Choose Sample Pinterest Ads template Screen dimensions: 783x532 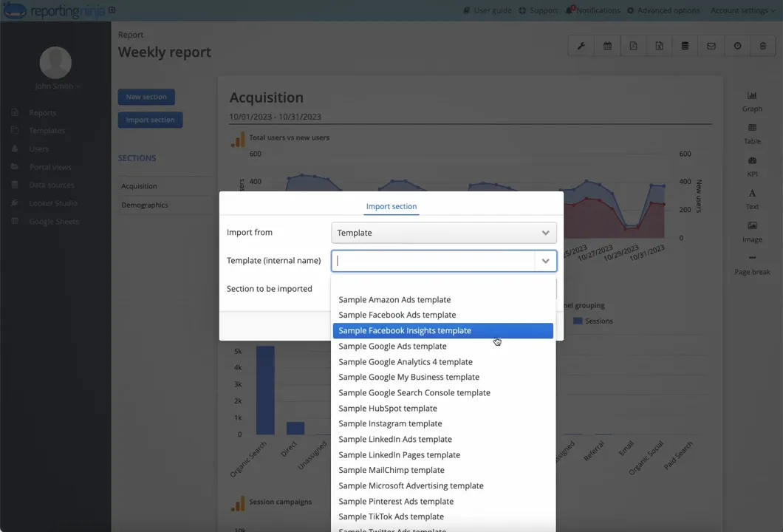(x=443, y=502)
